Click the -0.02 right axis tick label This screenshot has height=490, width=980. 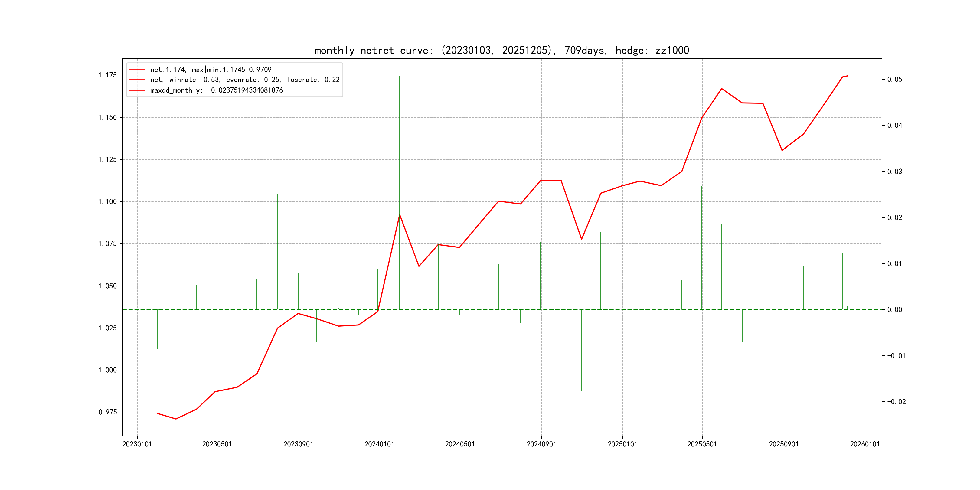point(896,402)
